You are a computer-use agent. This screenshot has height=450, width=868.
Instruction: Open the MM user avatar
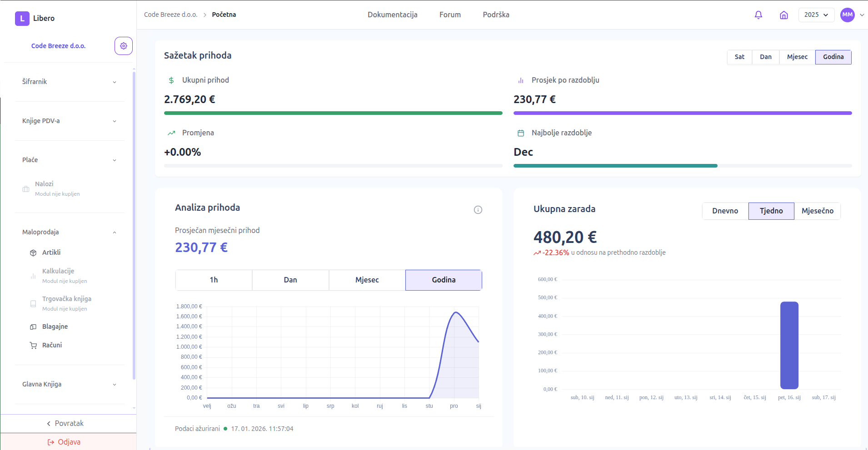pyautogui.click(x=847, y=15)
